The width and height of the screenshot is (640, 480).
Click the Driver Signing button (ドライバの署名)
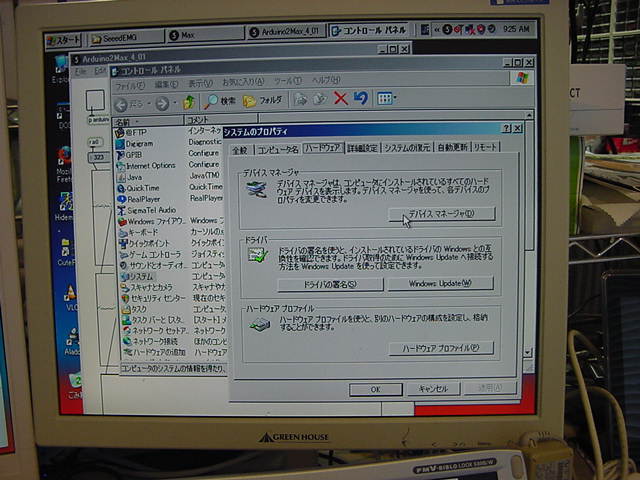[330, 284]
